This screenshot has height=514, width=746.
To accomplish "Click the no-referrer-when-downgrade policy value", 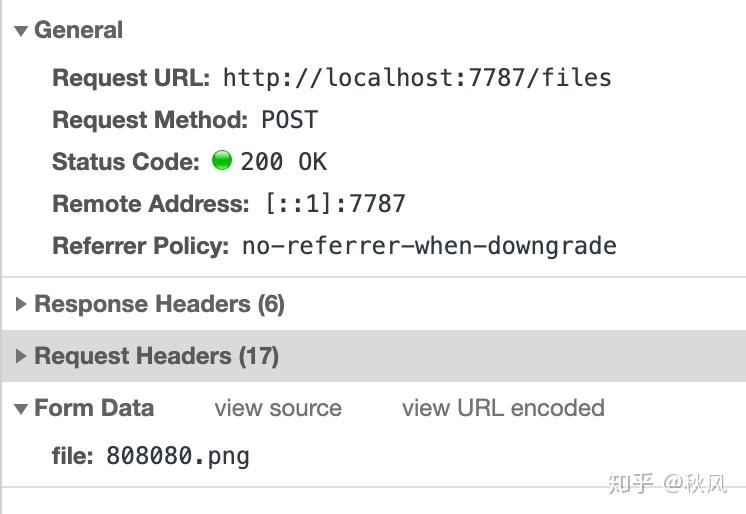I will pyautogui.click(x=429, y=246).
